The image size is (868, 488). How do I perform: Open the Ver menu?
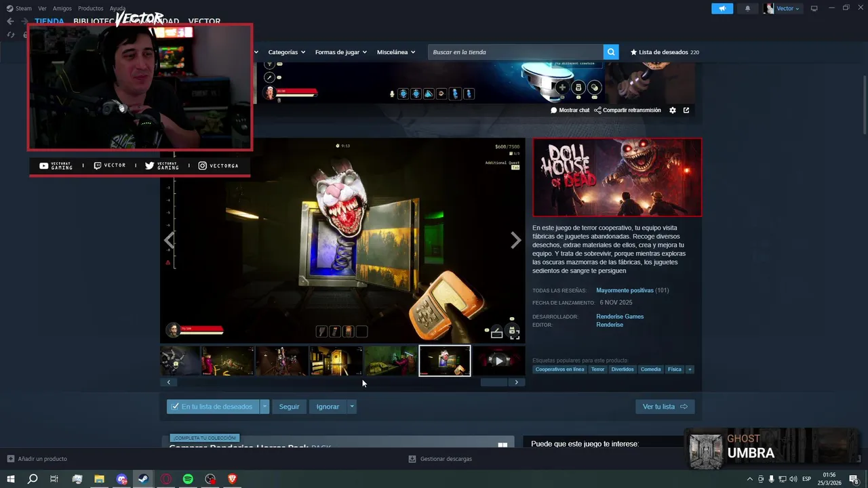click(42, 8)
